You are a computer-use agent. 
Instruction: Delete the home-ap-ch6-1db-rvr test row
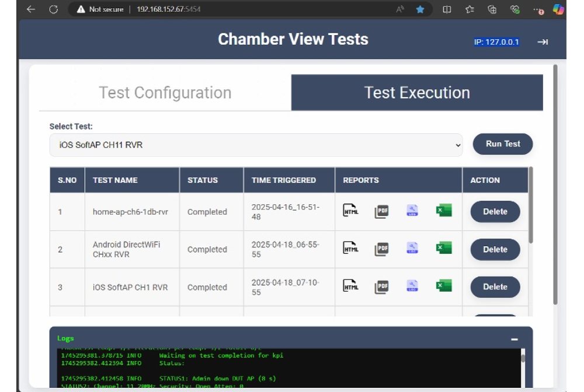(x=495, y=212)
